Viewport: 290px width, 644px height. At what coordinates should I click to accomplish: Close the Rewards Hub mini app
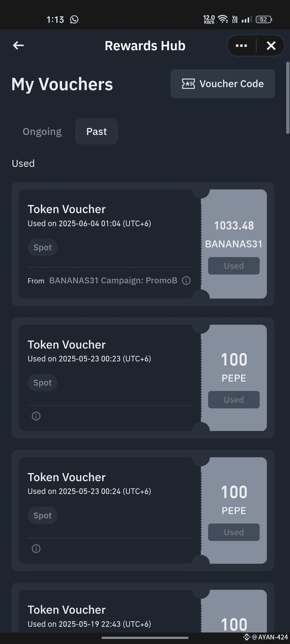[271, 46]
